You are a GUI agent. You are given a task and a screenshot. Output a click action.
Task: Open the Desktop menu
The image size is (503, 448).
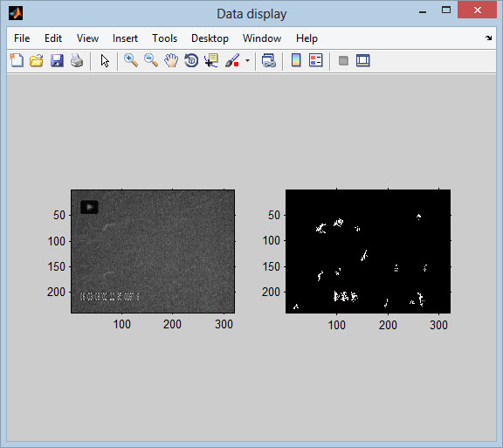(x=210, y=38)
